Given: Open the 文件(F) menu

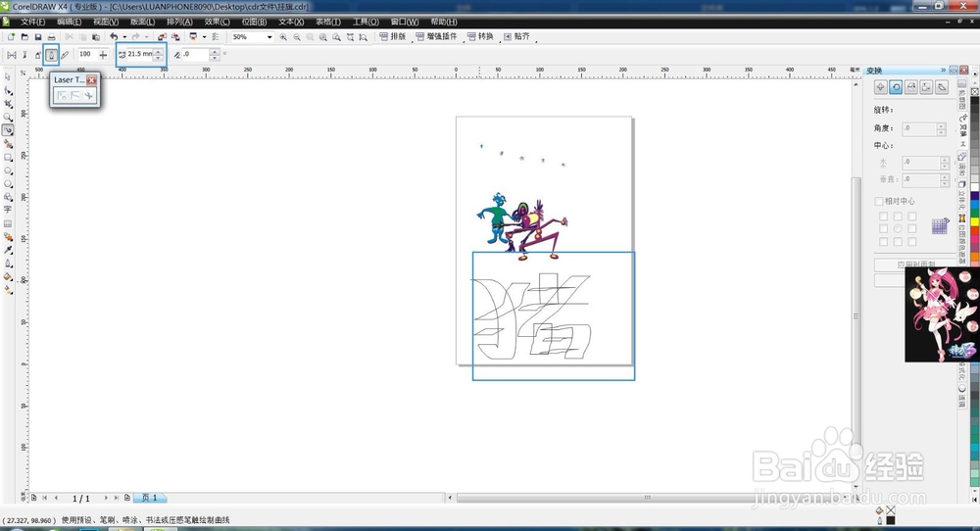Looking at the screenshot, I should (x=33, y=22).
